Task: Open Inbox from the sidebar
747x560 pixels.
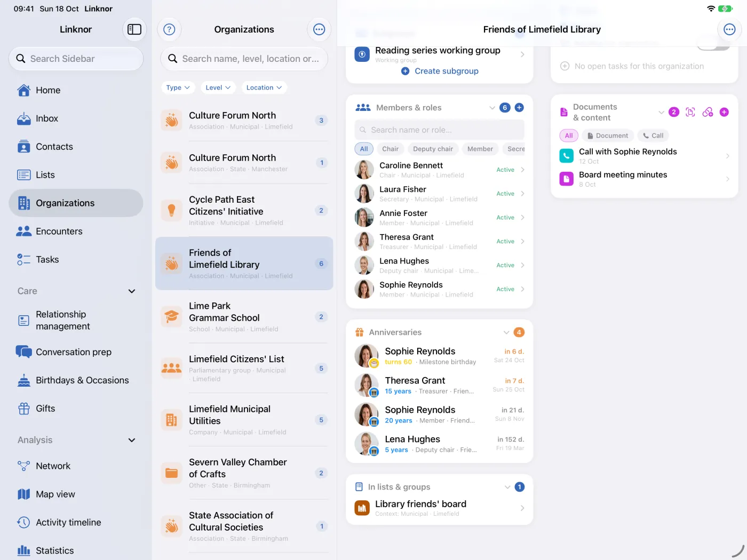Action: [76, 118]
